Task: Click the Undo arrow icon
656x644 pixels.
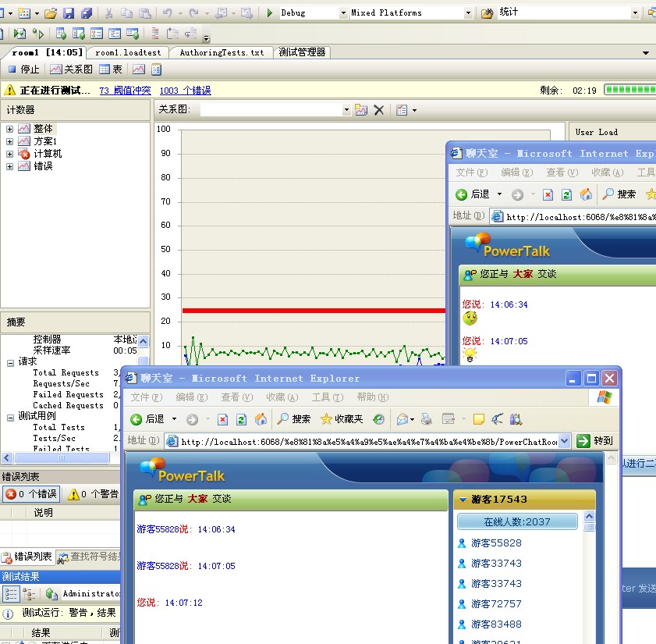Action: (x=168, y=13)
